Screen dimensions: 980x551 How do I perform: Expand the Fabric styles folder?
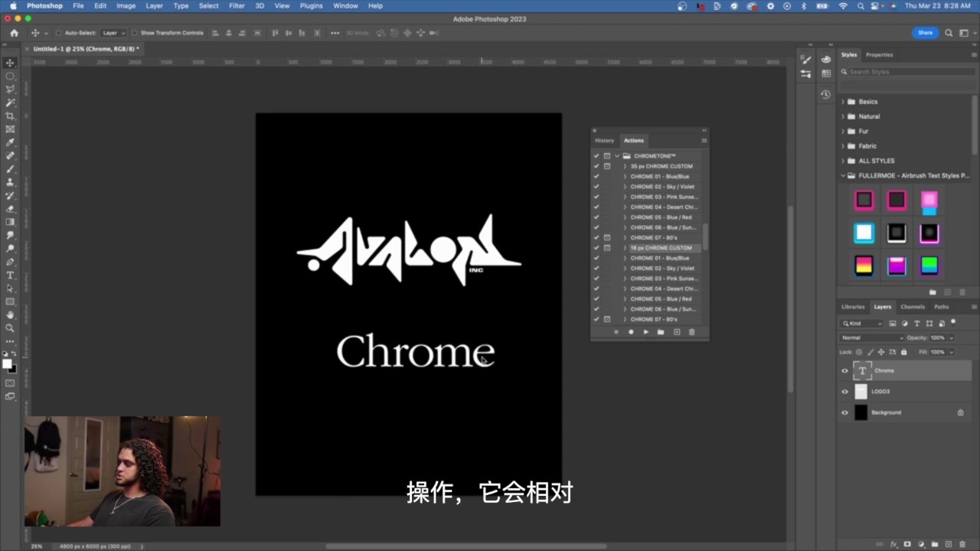pyautogui.click(x=843, y=145)
